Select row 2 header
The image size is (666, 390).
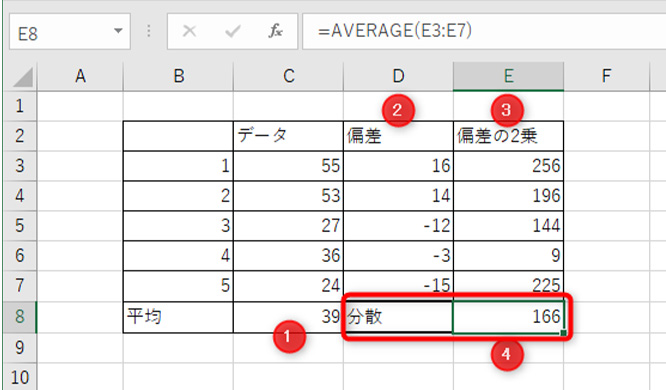pyautogui.click(x=20, y=136)
